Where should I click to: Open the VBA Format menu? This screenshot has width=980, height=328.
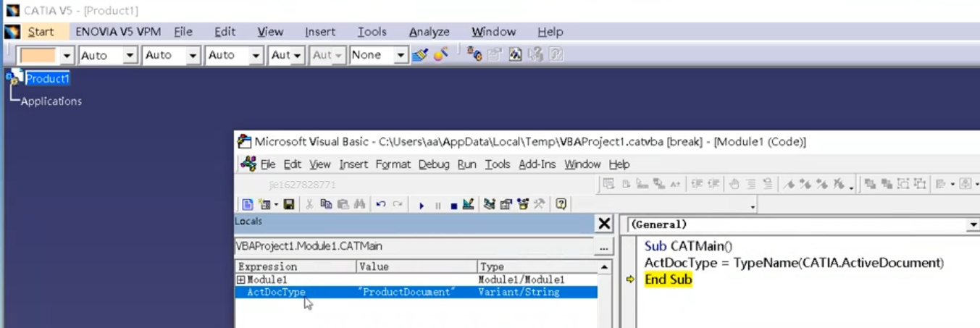(393, 164)
